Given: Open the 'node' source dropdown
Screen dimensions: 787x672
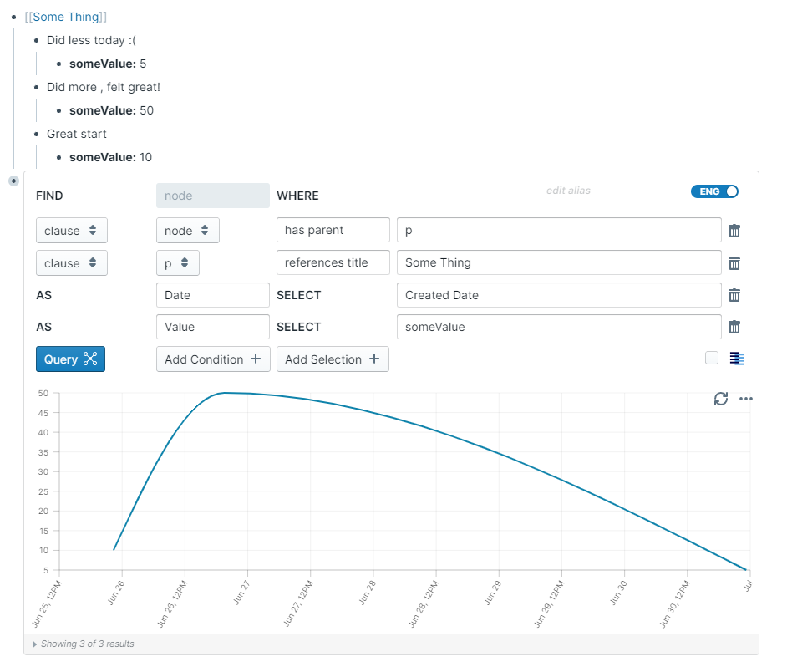Looking at the screenshot, I should (x=188, y=231).
